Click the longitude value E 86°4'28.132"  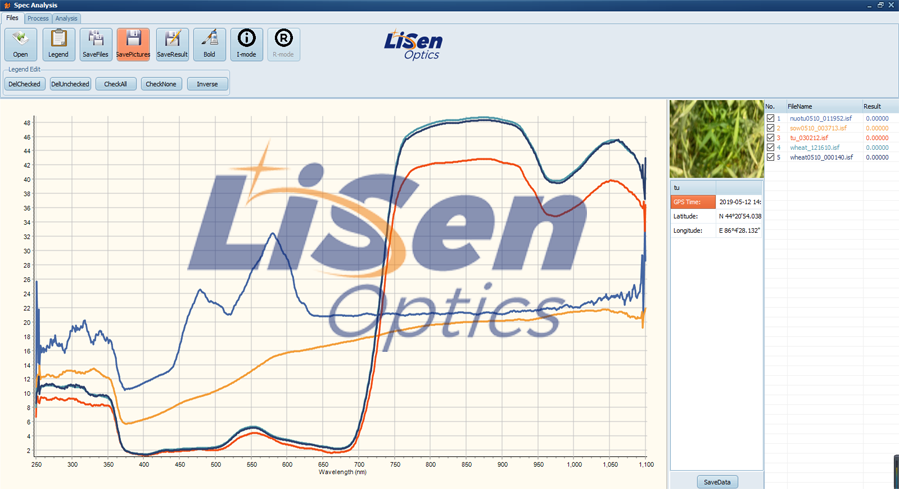(x=739, y=231)
